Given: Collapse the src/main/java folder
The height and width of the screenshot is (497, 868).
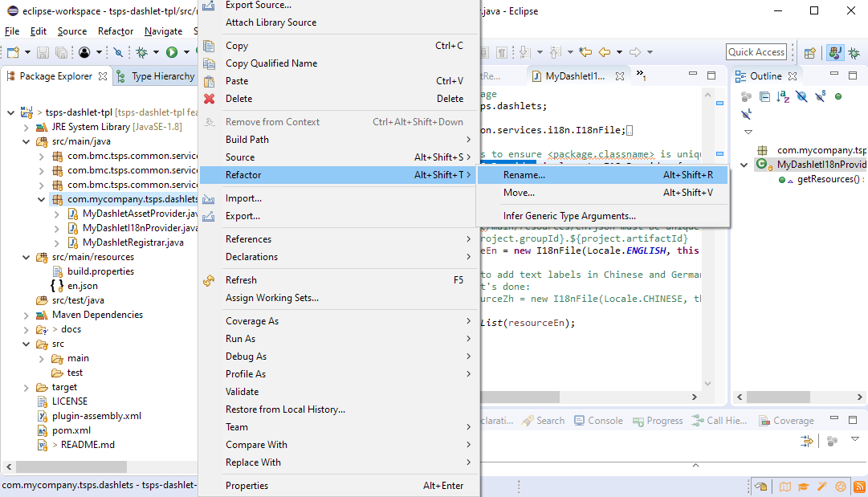Looking at the screenshot, I should point(26,141).
